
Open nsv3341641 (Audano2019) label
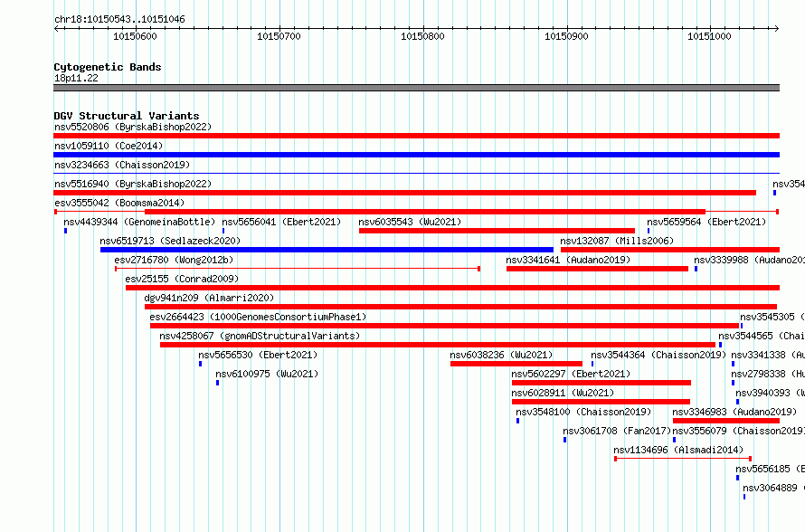(568, 260)
